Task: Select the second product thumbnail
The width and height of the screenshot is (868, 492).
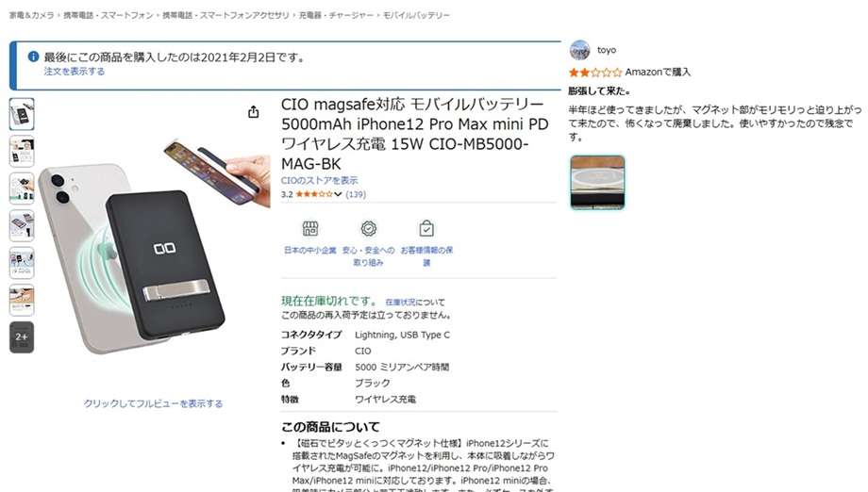Action: click(22, 151)
